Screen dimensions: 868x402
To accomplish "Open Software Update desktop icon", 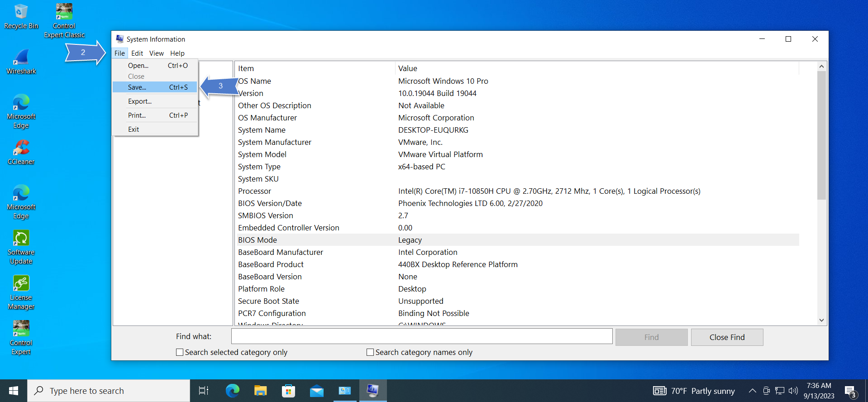I will 21,247.
